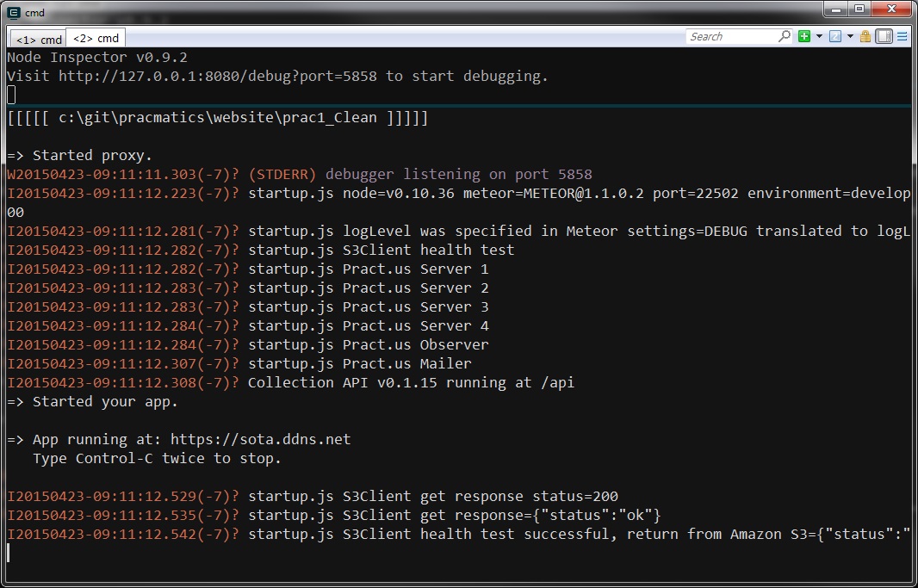Click the Node Inspector debug URL
This screenshot has width=918, height=588.
[x=218, y=76]
